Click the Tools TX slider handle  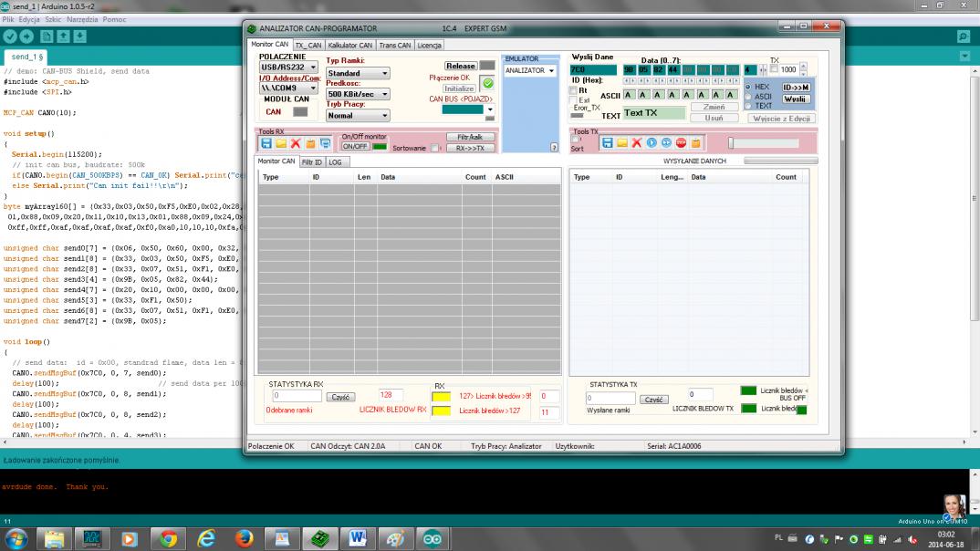click(730, 143)
